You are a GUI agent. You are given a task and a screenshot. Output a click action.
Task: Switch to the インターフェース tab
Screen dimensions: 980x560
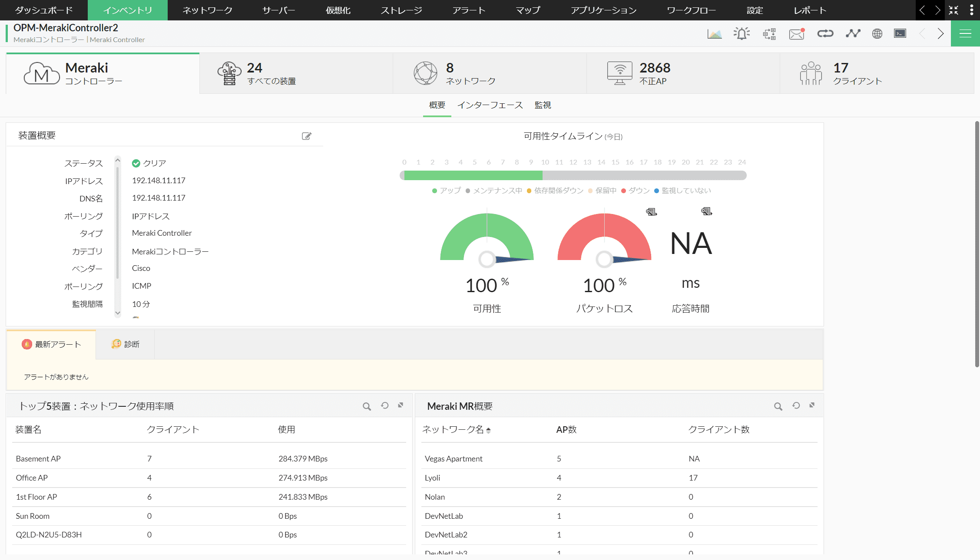point(490,105)
